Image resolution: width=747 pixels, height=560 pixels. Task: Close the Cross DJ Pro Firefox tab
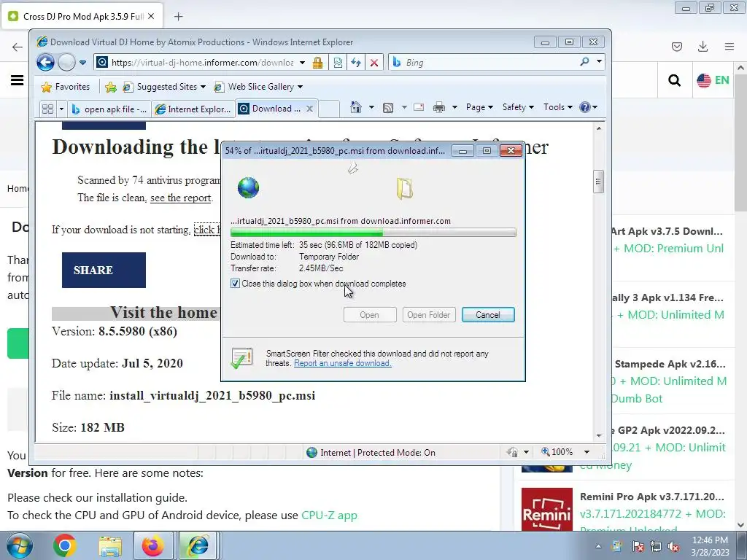(x=151, y=16)
